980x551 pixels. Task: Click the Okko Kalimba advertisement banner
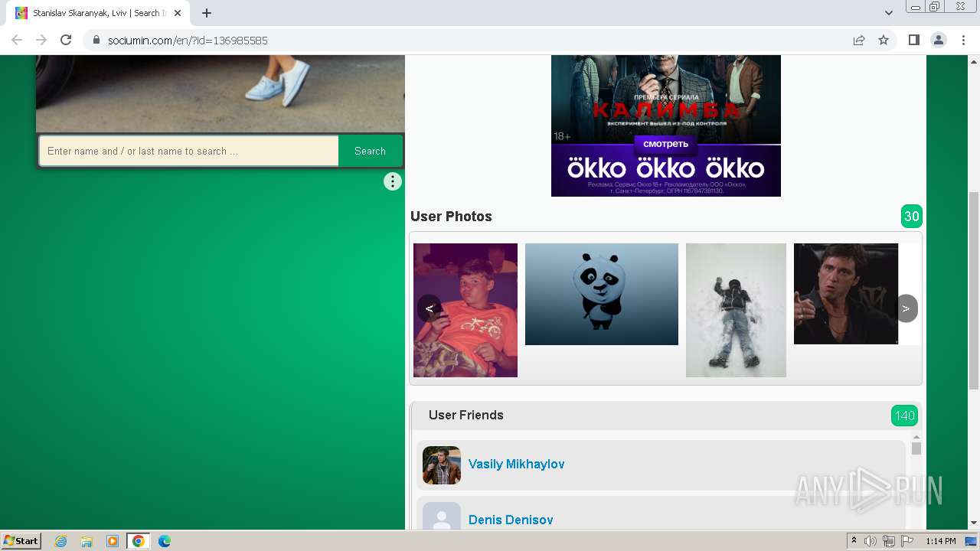pyautogui.click(x=666, y=126)
